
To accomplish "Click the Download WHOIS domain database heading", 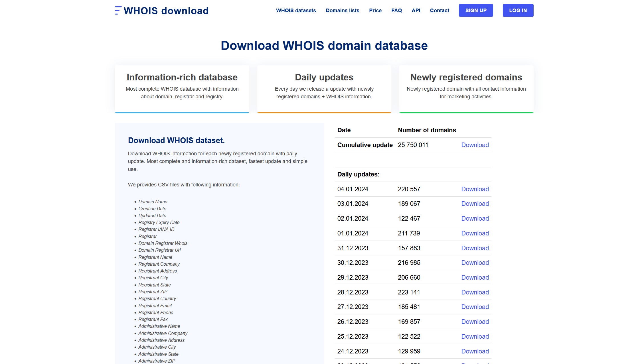I will [324, 46].
